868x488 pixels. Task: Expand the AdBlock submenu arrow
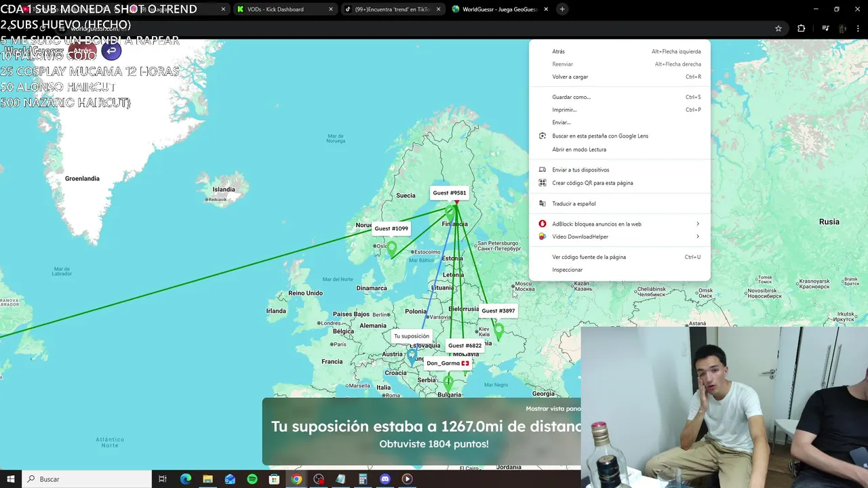pyautogui.click(x=698, y=224)
